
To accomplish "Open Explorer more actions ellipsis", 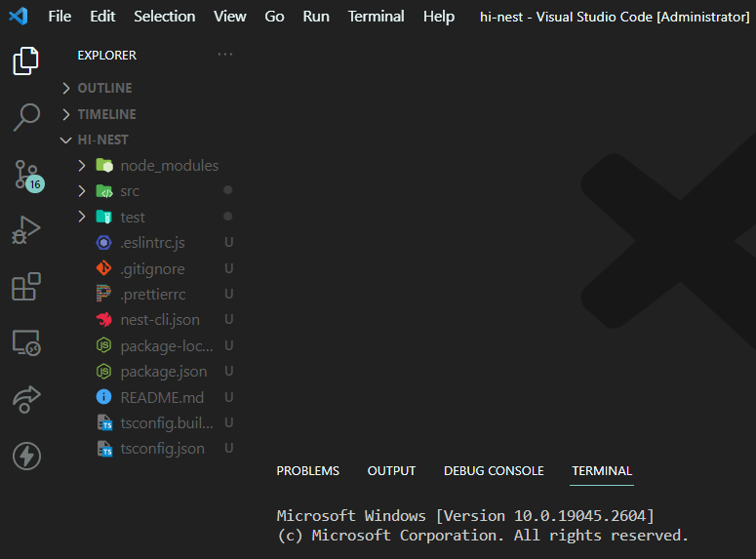I will coord(225,55).
